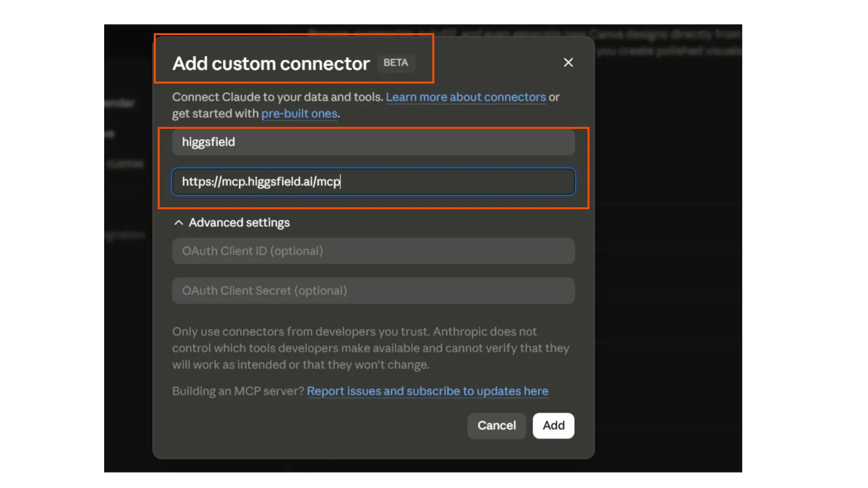Click the URL field with https://mcp.higgsfield.ai/mcp

(x=373, y=182)
